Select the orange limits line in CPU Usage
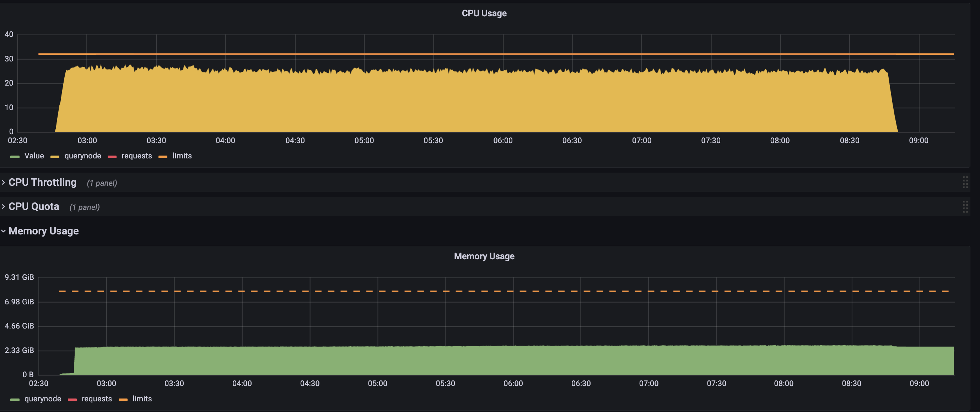 495,54
